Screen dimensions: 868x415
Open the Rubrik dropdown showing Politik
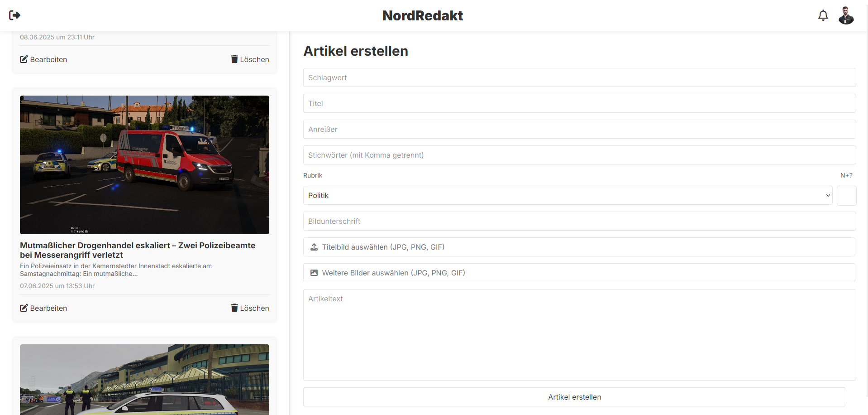point(567,195)
